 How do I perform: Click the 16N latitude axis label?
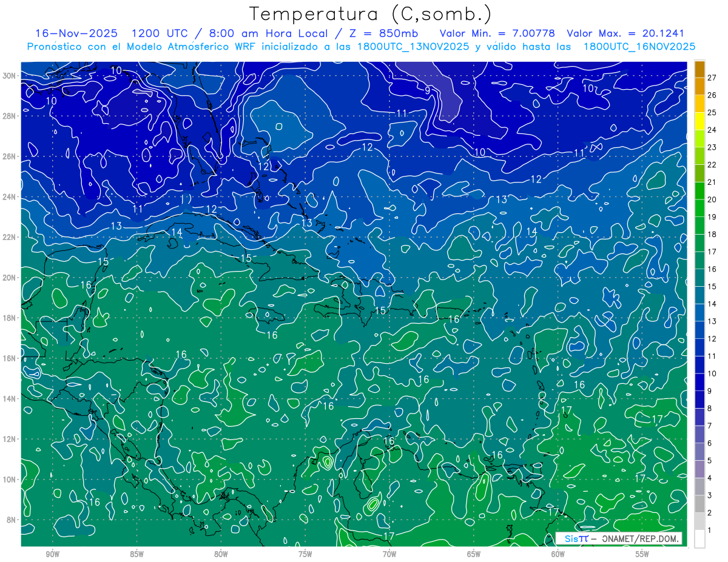click(10, 358)
